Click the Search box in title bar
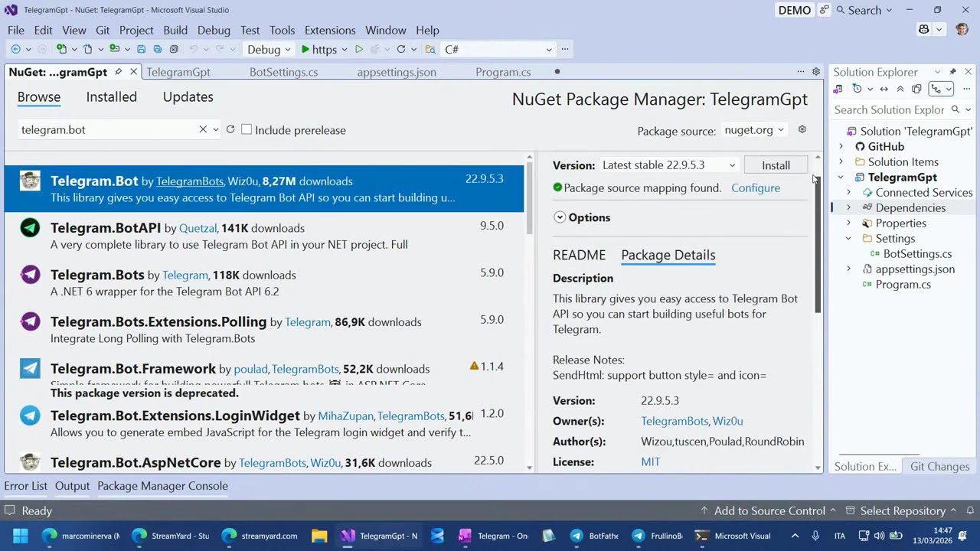Viewport: 980px width, 551px height. click(x=864, y=10)
